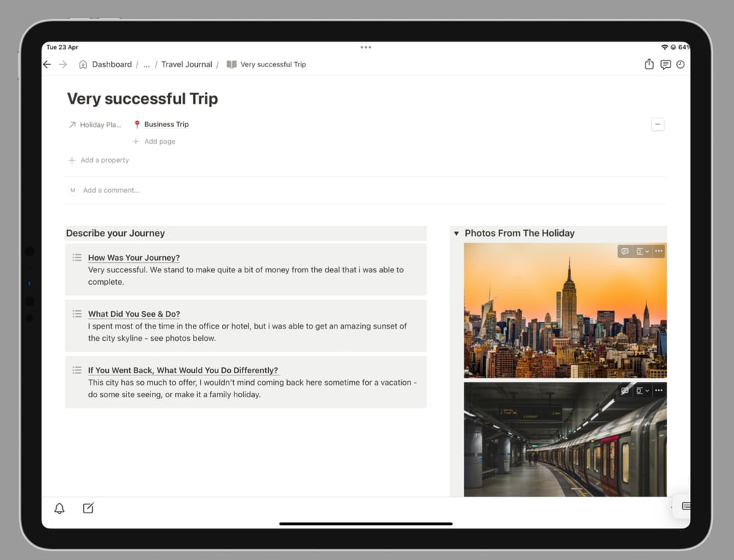Tap the share icon in top bar
This screenshot has height=560, width=734.
(649, 64)
